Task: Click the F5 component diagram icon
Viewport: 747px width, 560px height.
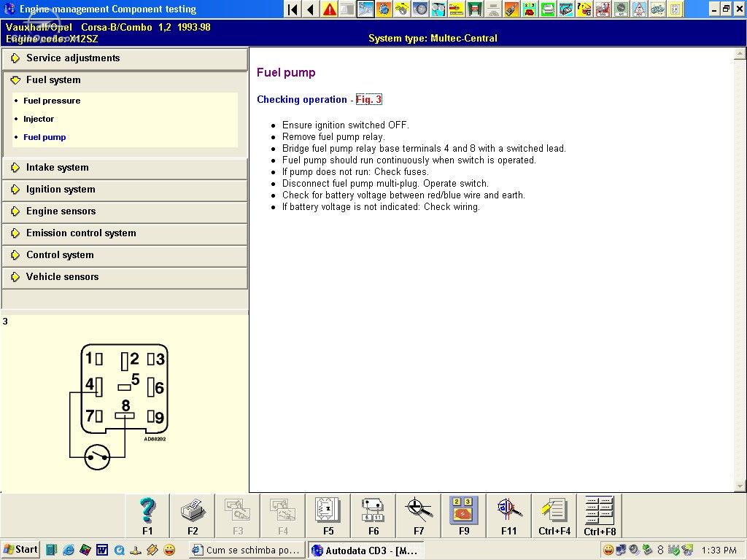Action: [328, 516]
